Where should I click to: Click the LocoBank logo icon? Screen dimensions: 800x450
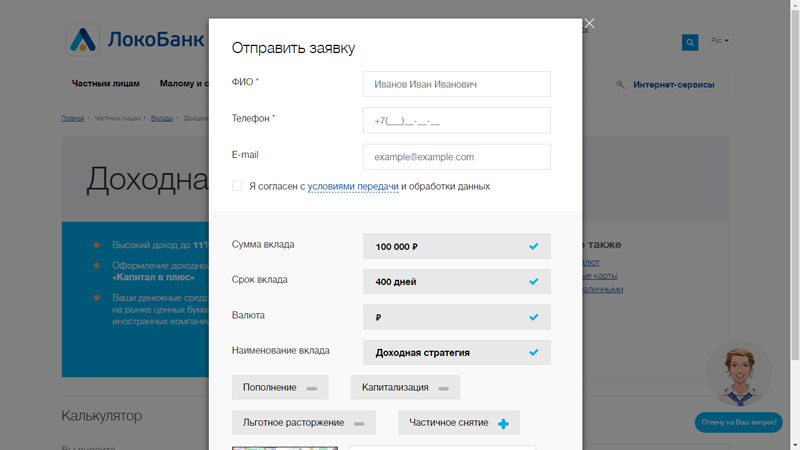click(x=83, y=40)
